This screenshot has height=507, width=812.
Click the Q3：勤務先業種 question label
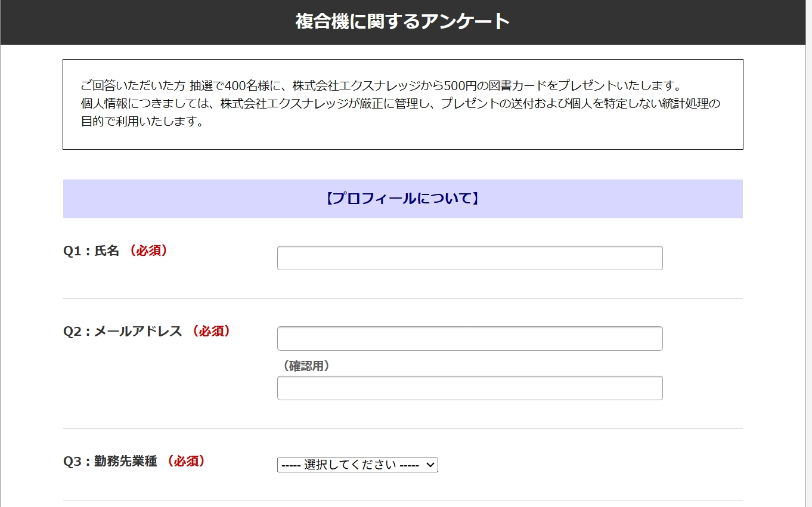[x=110, y=462]
